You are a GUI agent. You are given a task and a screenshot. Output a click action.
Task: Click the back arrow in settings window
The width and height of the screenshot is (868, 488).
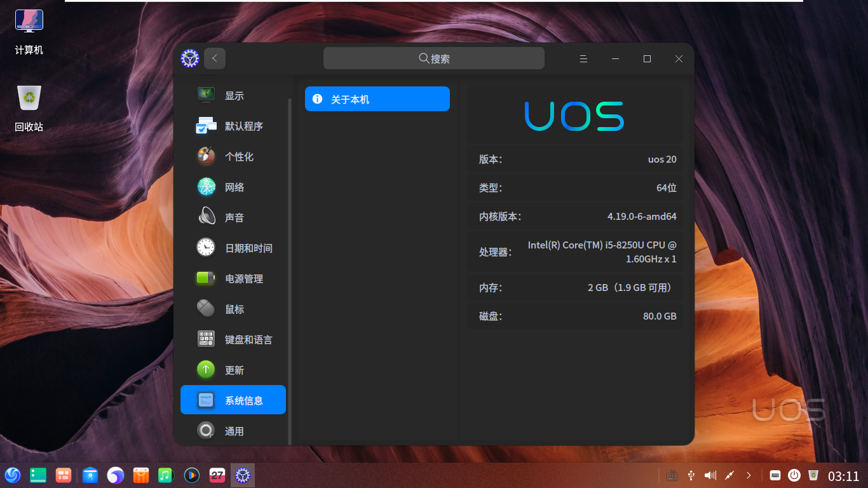pyautogui.click(x=215, y=58)
